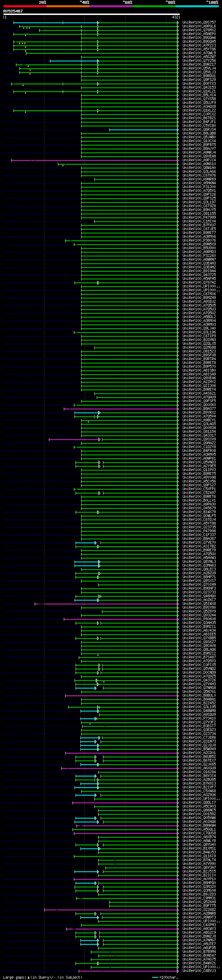Click the UniRef100_Q00834 entry
222x980 pixels.
coord(199,428)
